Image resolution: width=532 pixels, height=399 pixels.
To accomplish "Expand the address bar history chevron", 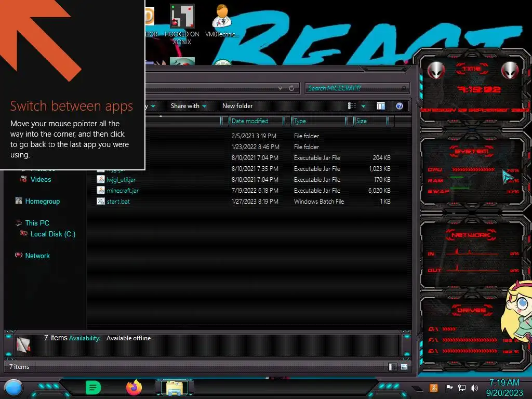I will [x=280, y=88].
